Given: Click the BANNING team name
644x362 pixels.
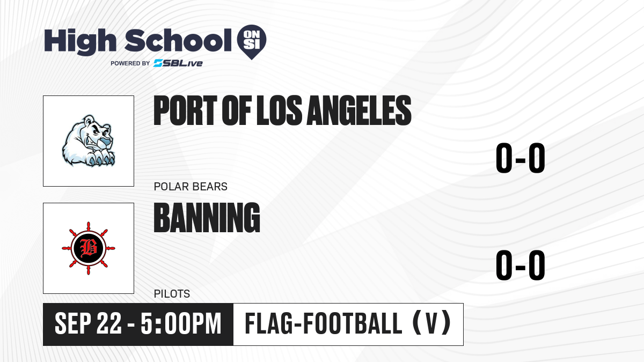Looking at the screenshot, I should (207, 218).
